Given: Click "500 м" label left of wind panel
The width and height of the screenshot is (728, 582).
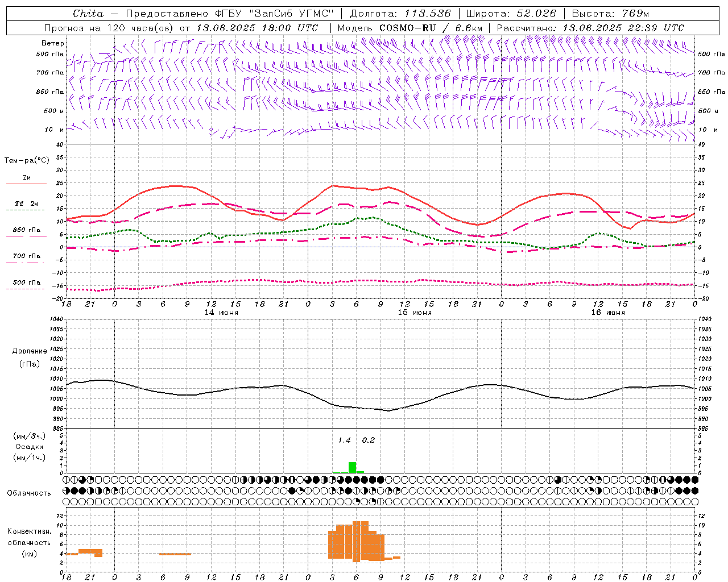Looking at the screenshot, I should pos(54,111).
